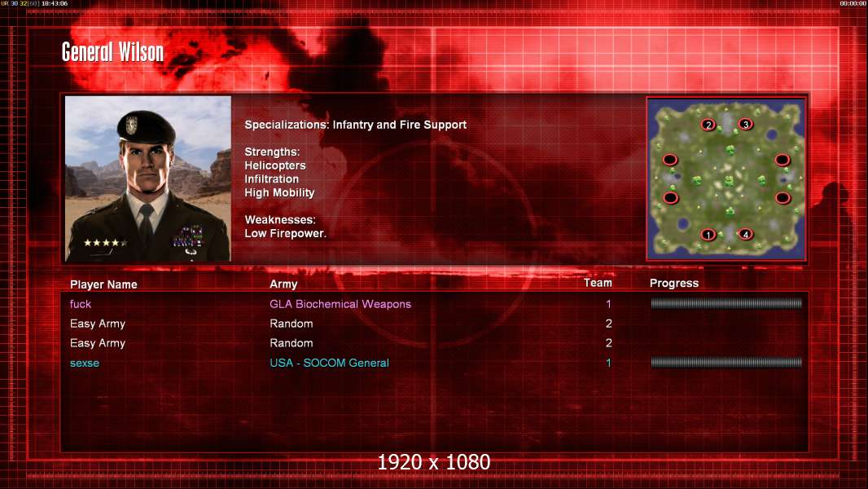Click 'GLA Biochemical Weapons' army entry
Screen dimensions: 868x489
click(340, 304)
